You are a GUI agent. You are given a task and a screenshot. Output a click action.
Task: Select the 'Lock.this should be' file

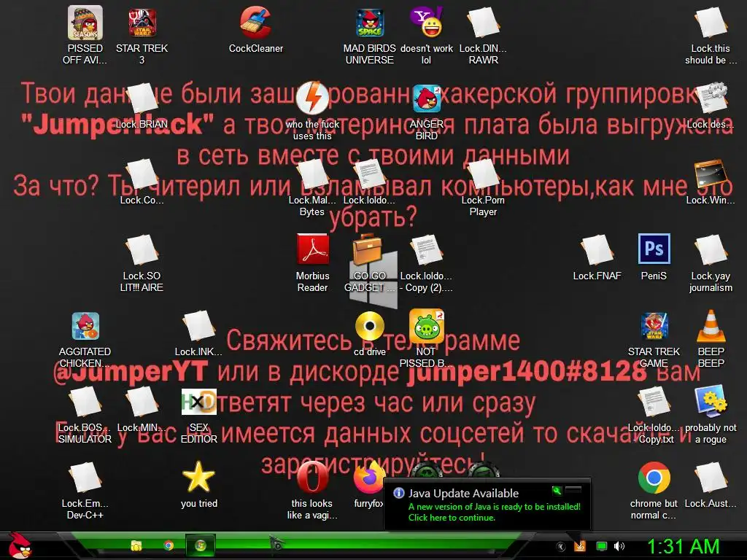pos(711,22)
